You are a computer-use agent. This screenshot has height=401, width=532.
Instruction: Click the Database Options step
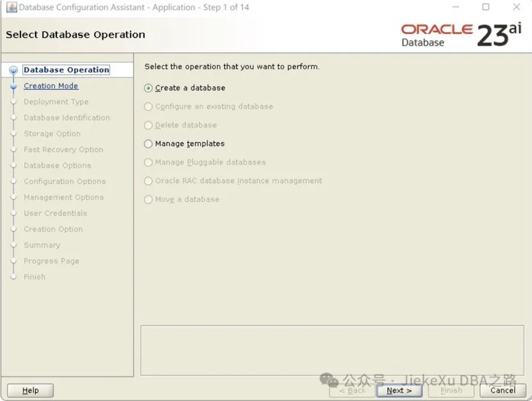pyautogui.click(x=57, y=165)
